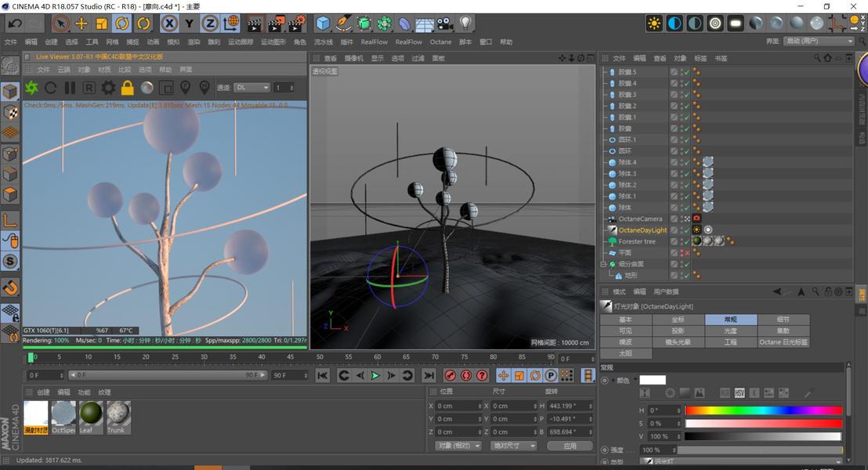Open Render Settings clapperboard with gear

tap(297, 23)
